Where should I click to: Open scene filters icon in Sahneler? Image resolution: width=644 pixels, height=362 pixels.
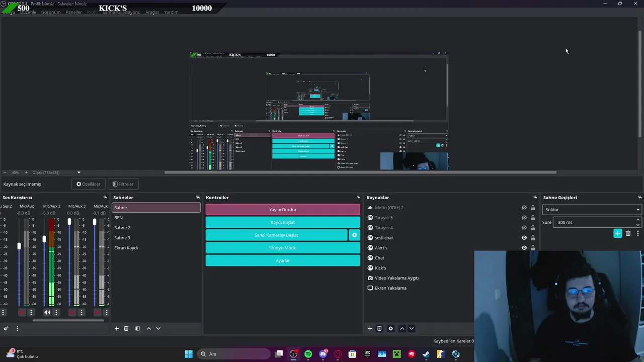pyautogui.click(x=137, y=328)
